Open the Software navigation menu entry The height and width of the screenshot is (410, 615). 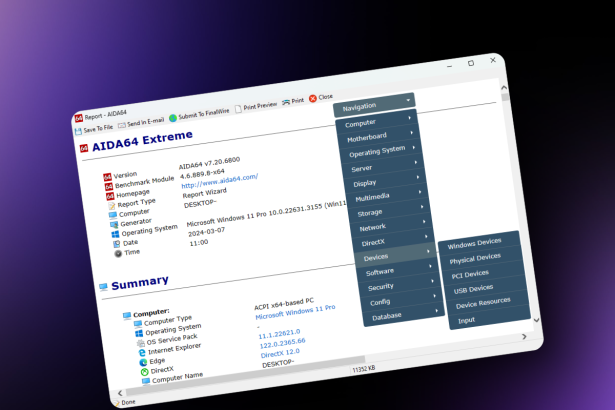[x=397, y=270]
